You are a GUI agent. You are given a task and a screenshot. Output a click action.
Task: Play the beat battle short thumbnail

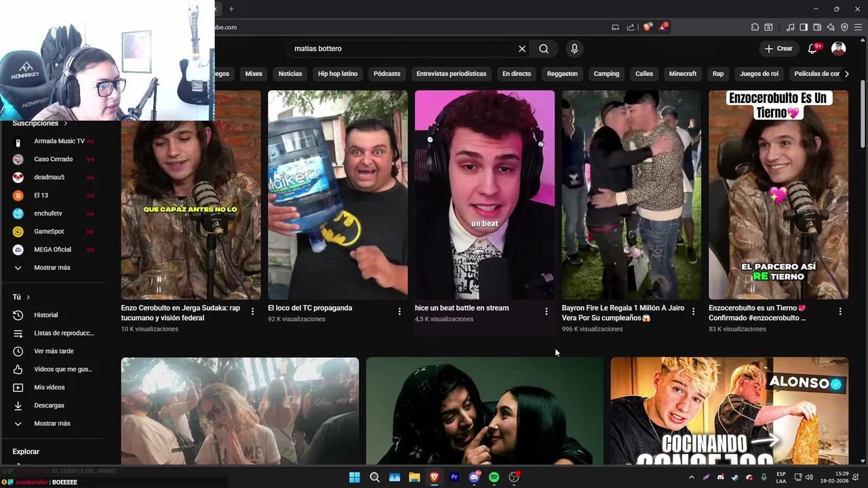pos(485,195)
